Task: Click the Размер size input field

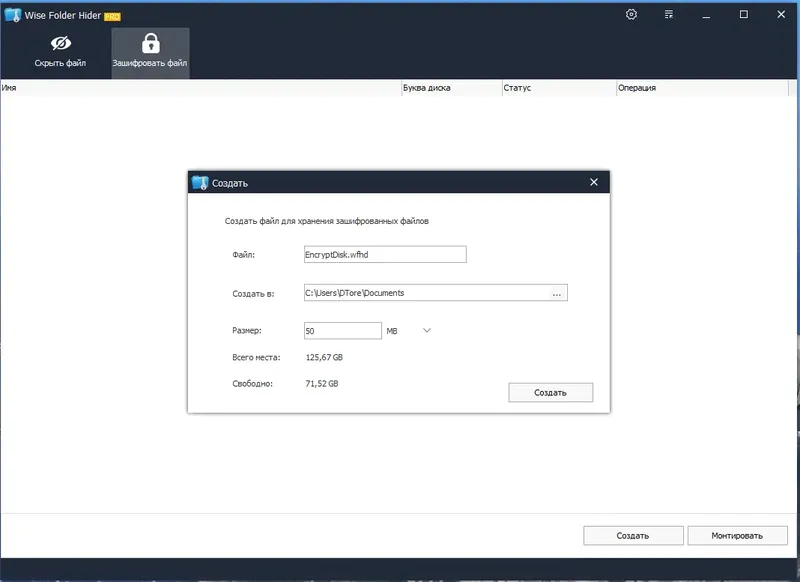Action: pos(342,331)
